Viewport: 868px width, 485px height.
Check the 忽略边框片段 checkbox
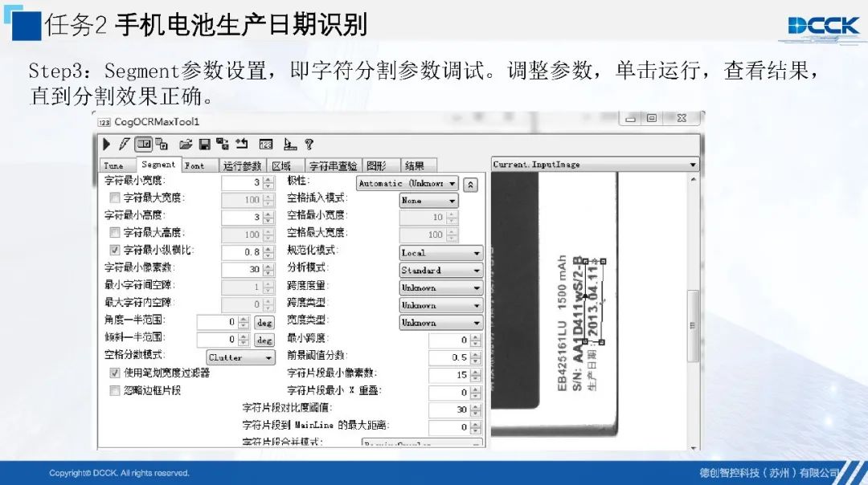114,391
